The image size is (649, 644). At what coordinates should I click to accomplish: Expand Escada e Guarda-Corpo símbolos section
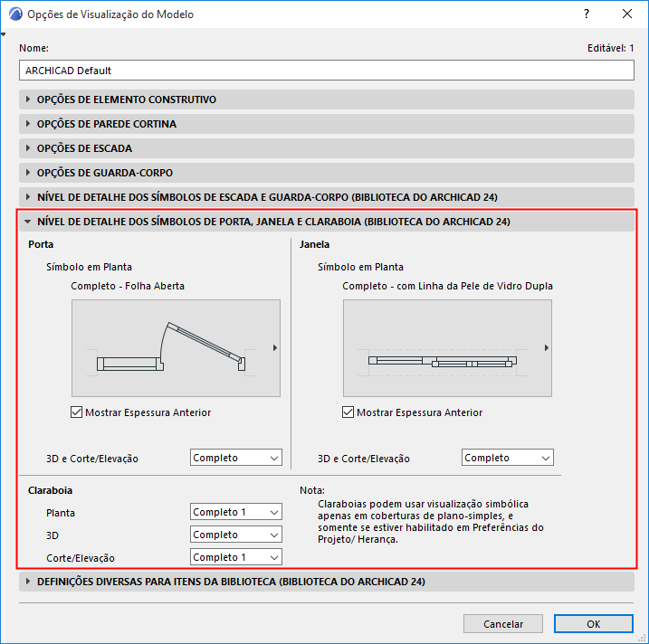click(x=327, y=197)
